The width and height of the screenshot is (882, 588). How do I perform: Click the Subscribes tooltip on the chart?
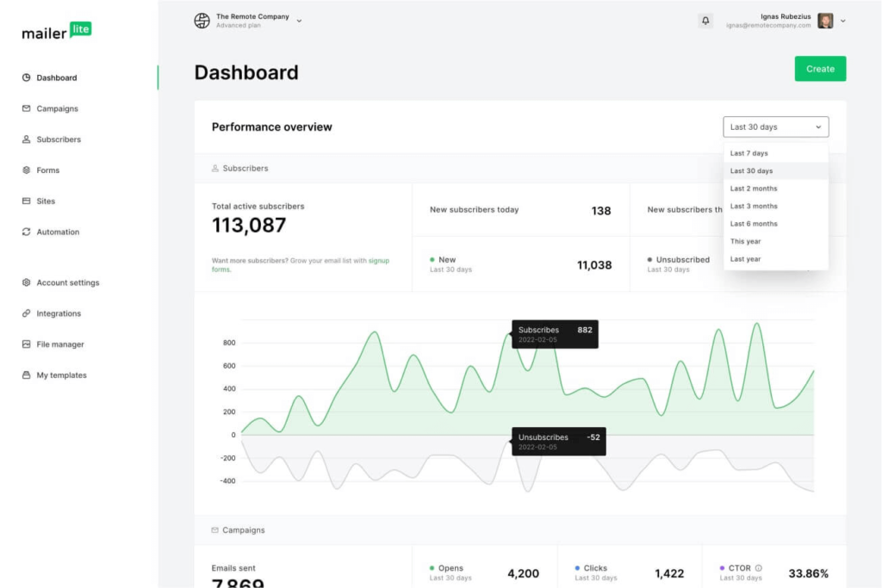554,334
